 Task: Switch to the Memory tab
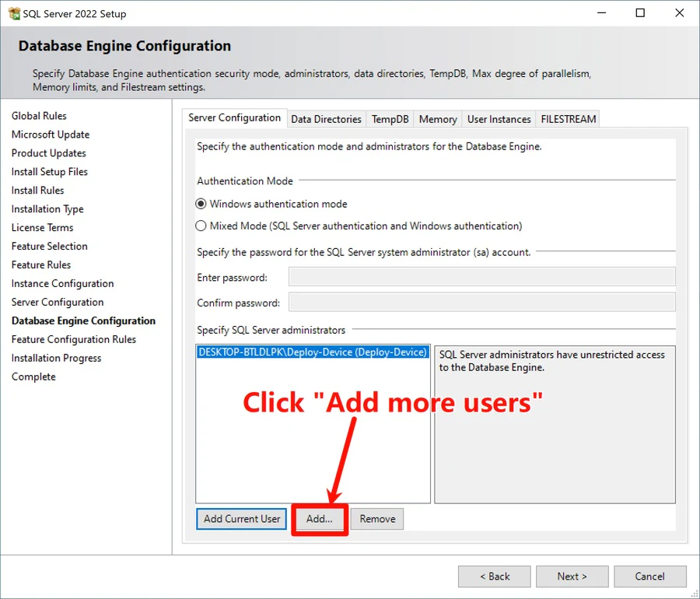pos(438,119)
